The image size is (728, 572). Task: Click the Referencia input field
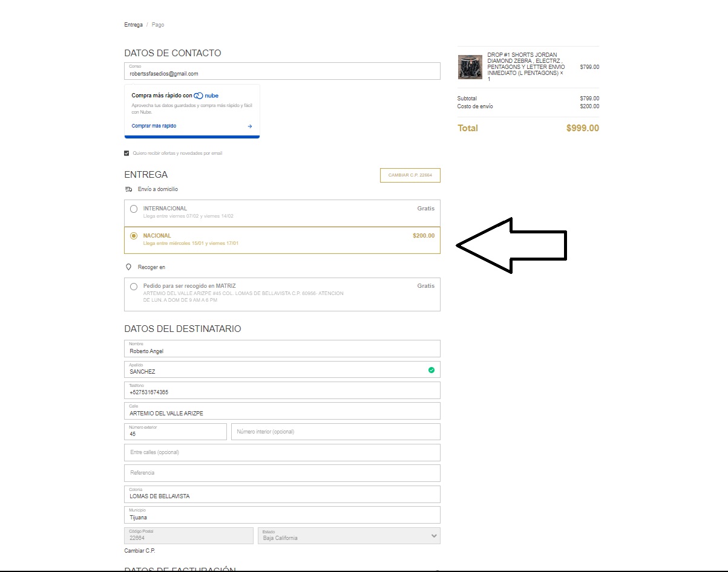282,473
